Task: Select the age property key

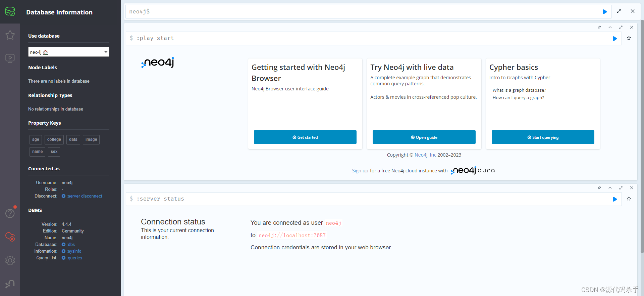Action: 36,139
